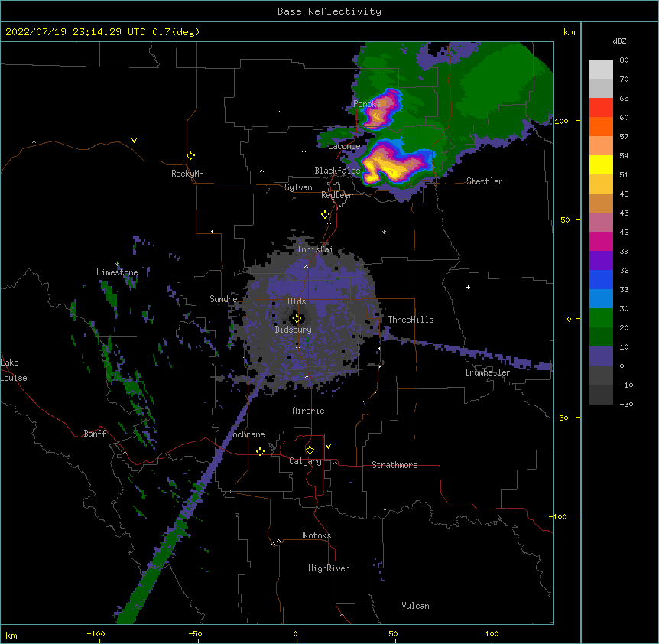Click the yellow diamond marker below RedDeer
This screenshot has height=644, width=659.
tap(325, 214)
